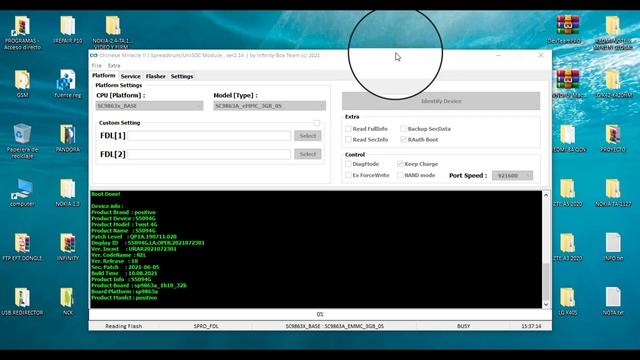Open the NOKIA-2.4-TA-1 video y firm folder
Image resolution: width=640 pixels, height=360 pixels.
point(113,33)
